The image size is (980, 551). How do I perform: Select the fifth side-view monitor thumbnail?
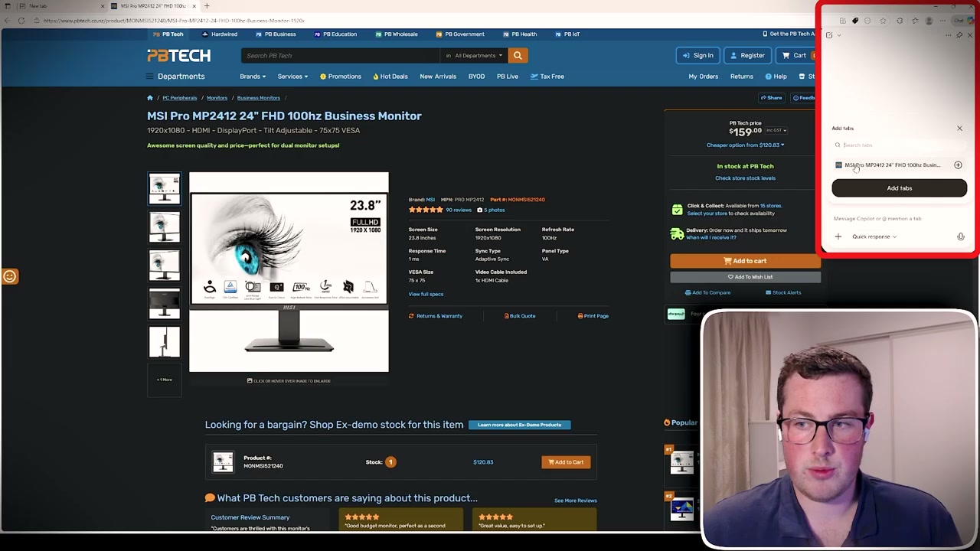click(x=165, y=341)
